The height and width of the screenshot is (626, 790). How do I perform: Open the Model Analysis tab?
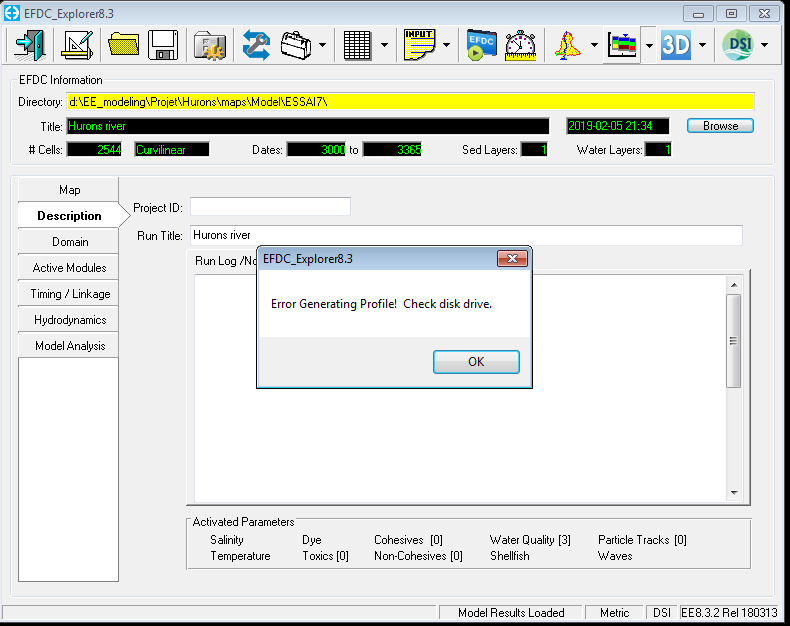(69, 346)
